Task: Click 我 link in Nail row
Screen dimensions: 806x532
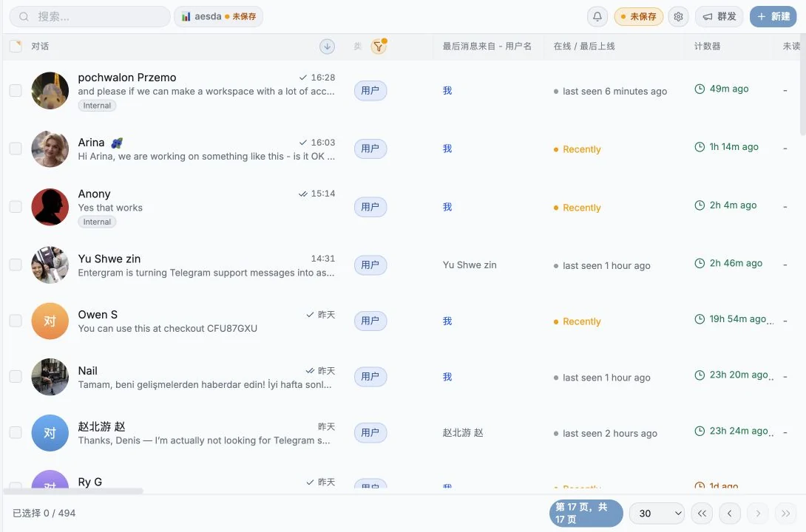Action: pos(447,377)
